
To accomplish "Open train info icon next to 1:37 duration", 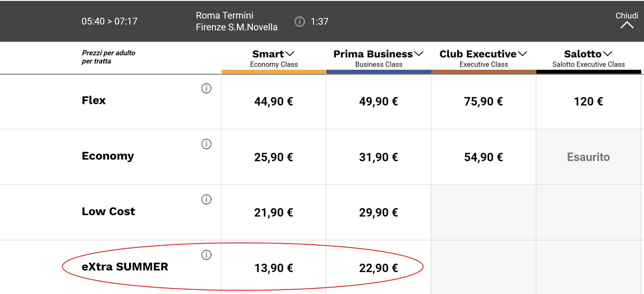I will point(300,22).
